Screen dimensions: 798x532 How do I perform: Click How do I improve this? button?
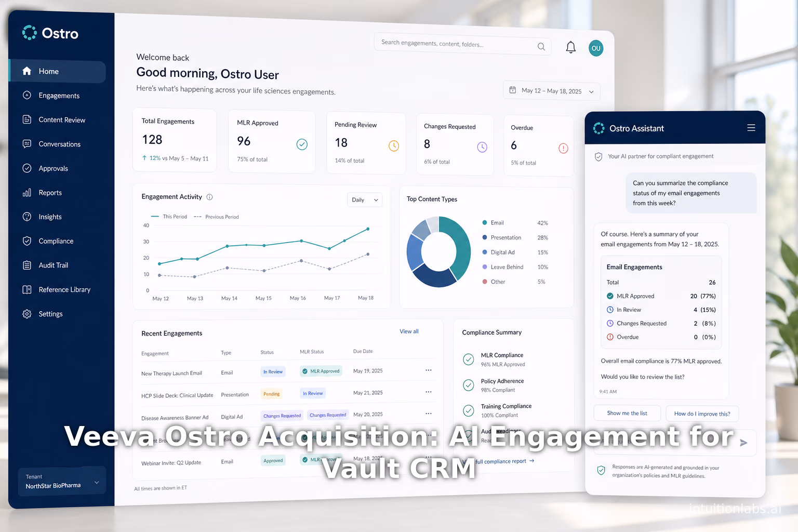tap(702, 414)
